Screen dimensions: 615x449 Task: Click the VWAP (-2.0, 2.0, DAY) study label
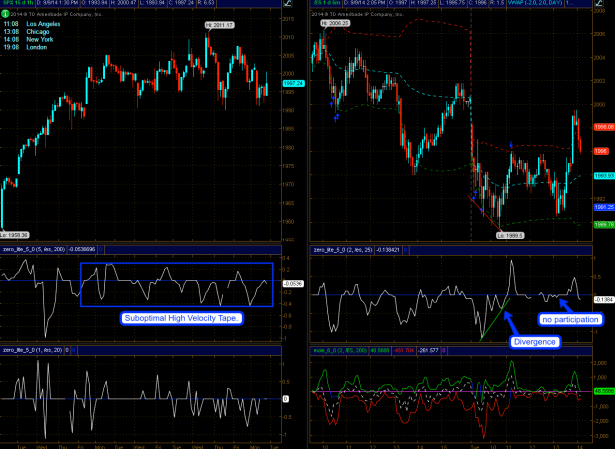point(535,3)
